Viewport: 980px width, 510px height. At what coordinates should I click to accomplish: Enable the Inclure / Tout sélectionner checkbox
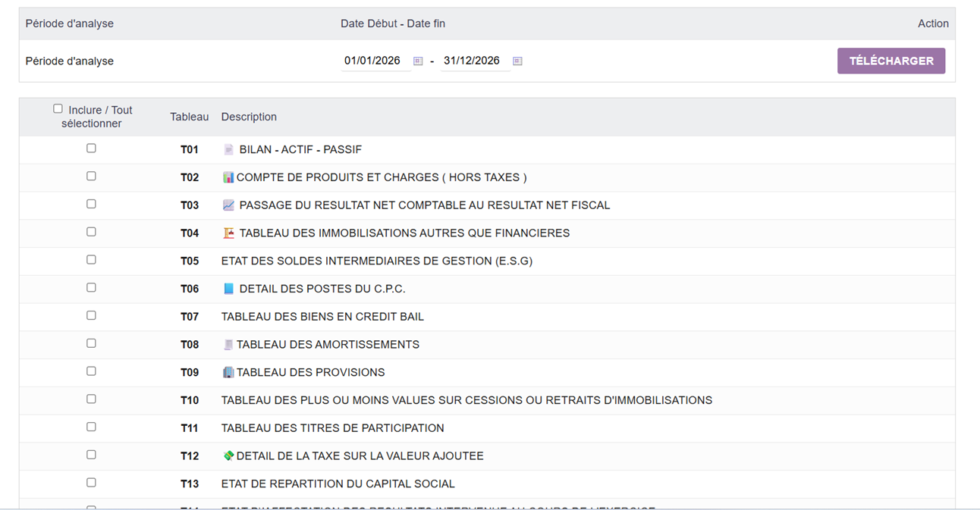tap(58, 108)
